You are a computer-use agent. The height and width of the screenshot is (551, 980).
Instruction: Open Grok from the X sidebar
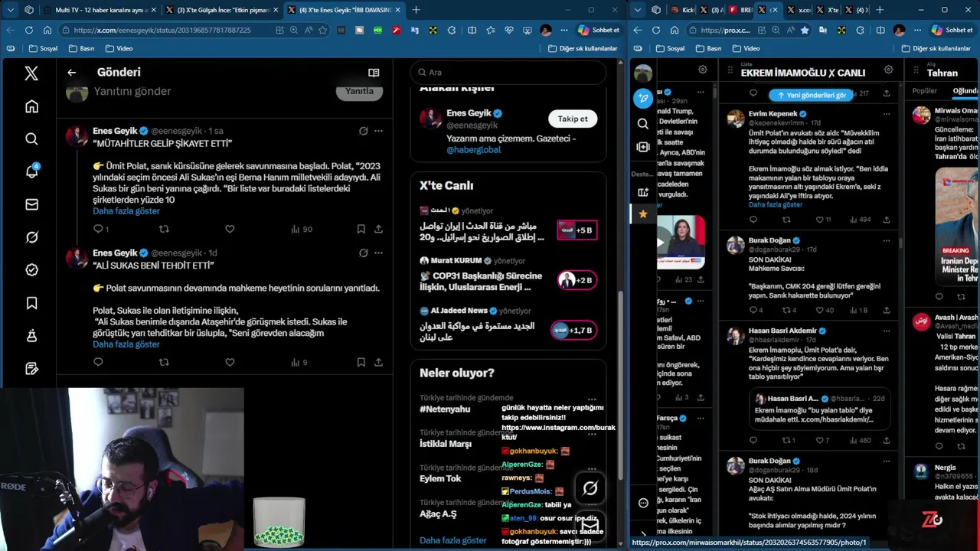point(31,237)
